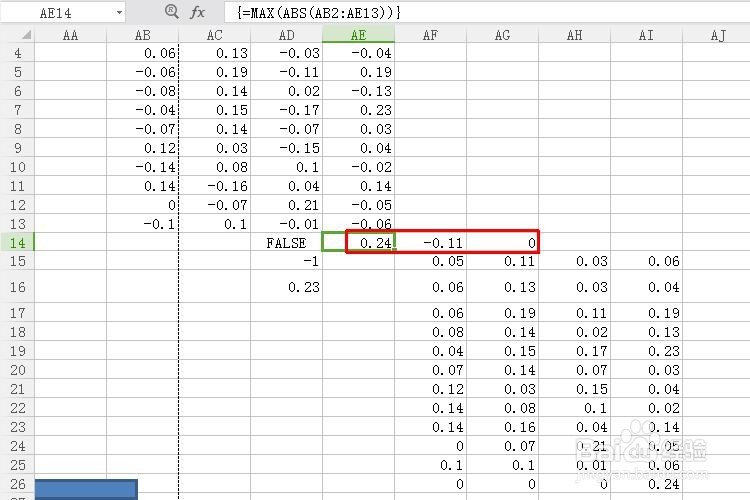Click cell AE6 showing -0.13
This screenshot has width=750, height=500.
point(359,90)
